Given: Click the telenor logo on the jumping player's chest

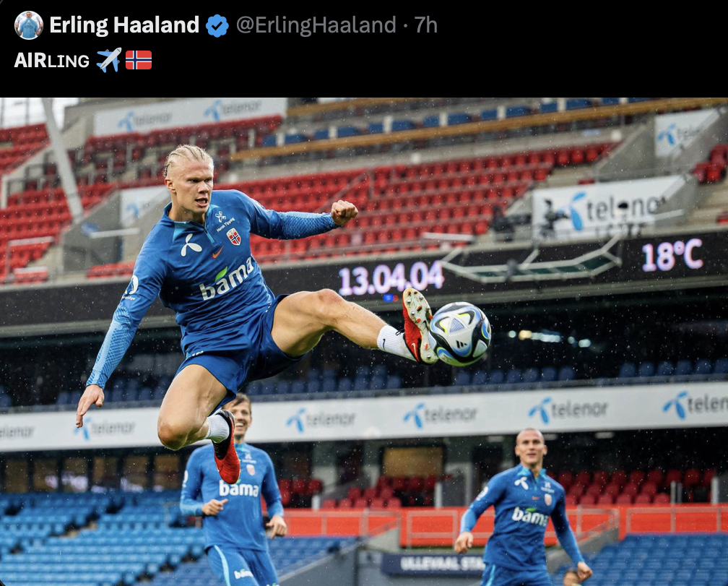Looking at the screenshot, I should [x=190, y=245].
